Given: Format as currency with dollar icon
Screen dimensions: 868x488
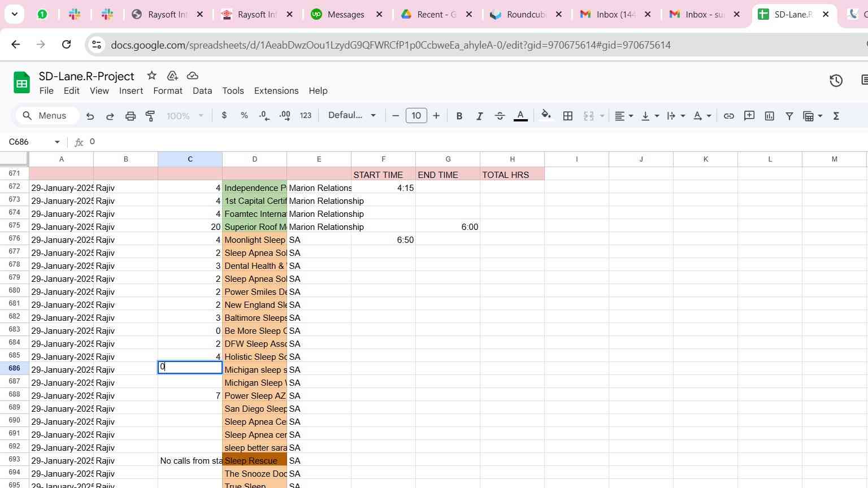Looking at the screenshot, I should pyautogui.click(x=224, y=115).
